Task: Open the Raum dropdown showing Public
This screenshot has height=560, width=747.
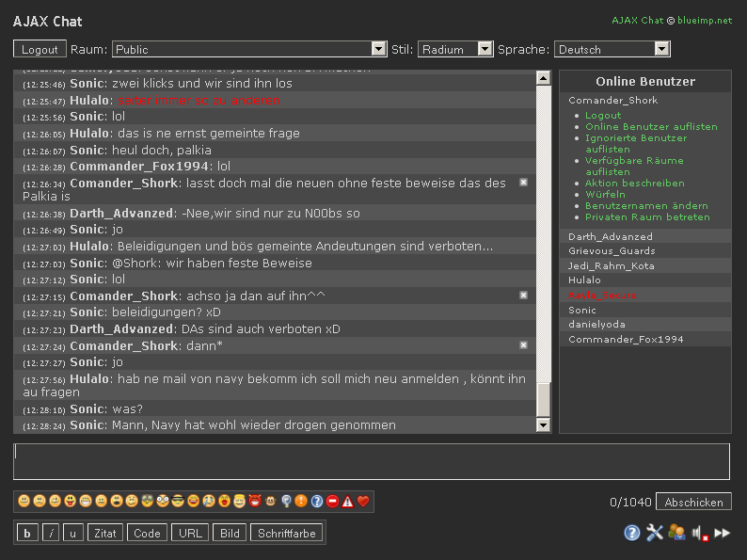Action: 249,49
